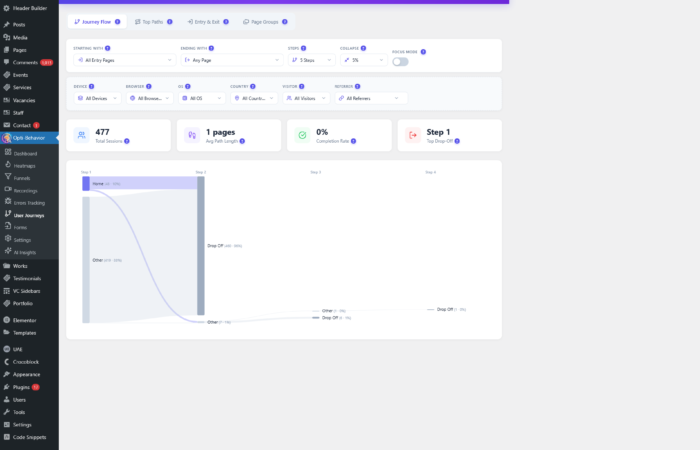Open the Elementor admin menu
Image resolution: width=700 pixels, height=450 pixels.
point(25,320)
